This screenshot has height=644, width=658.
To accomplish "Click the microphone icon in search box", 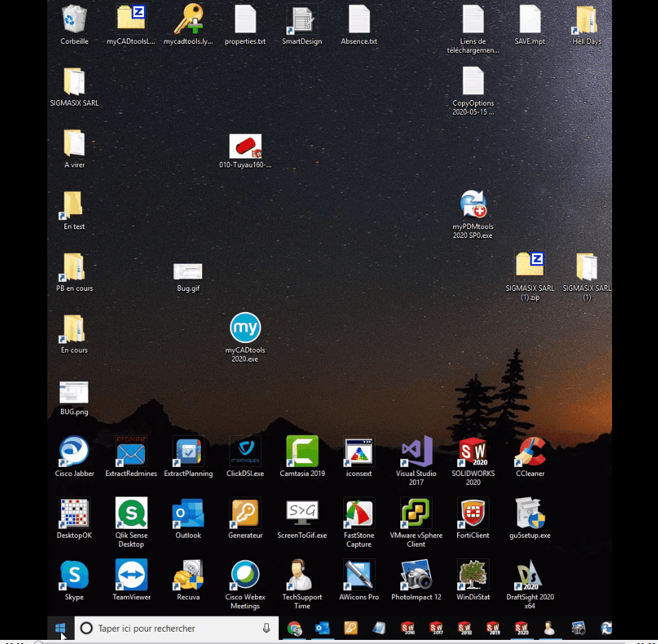I will [x=267, y=628].
